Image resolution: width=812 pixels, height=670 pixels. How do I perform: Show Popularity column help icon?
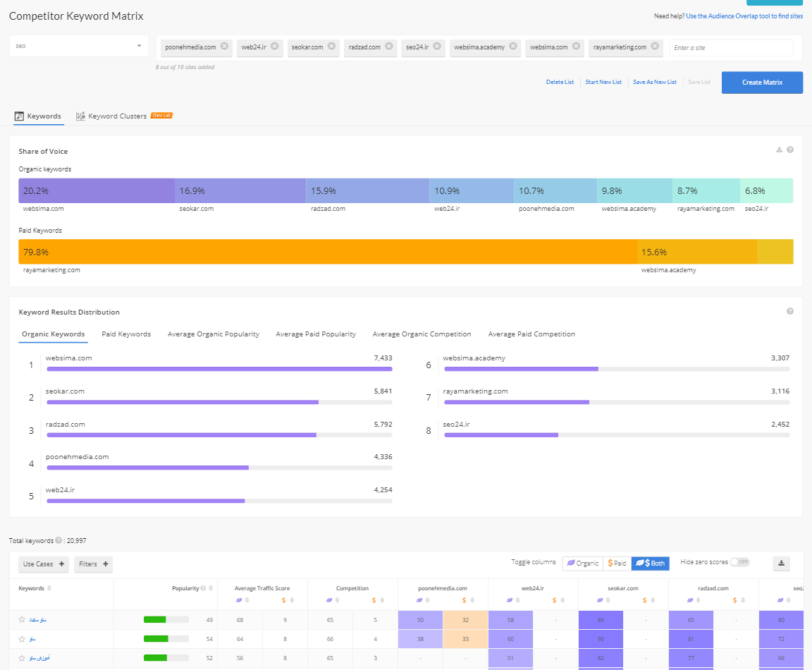tap(203, 588)
